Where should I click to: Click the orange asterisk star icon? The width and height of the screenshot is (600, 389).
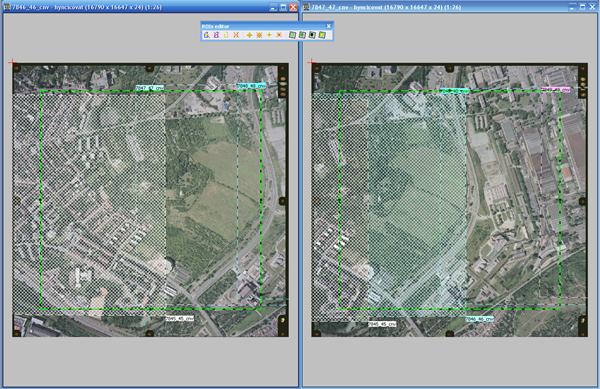click(x=259, y=35)
